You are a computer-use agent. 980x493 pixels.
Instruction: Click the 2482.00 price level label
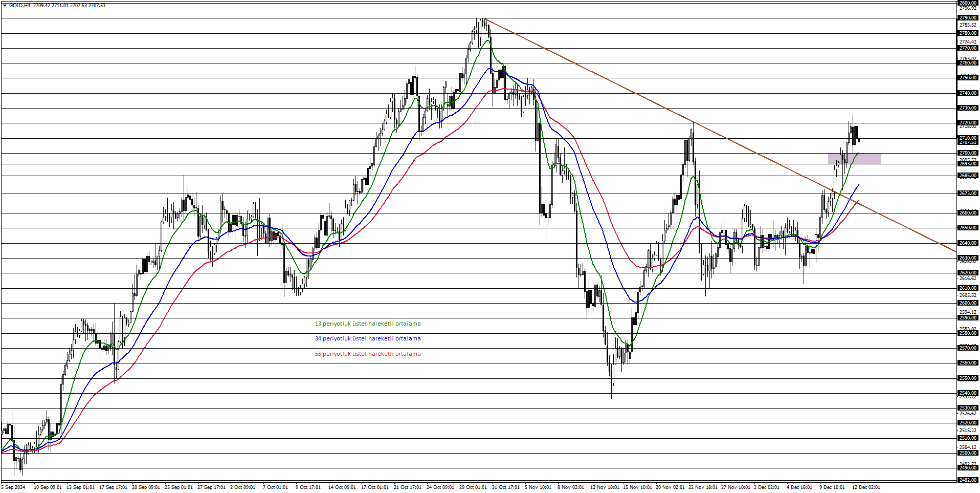point(968,480)
